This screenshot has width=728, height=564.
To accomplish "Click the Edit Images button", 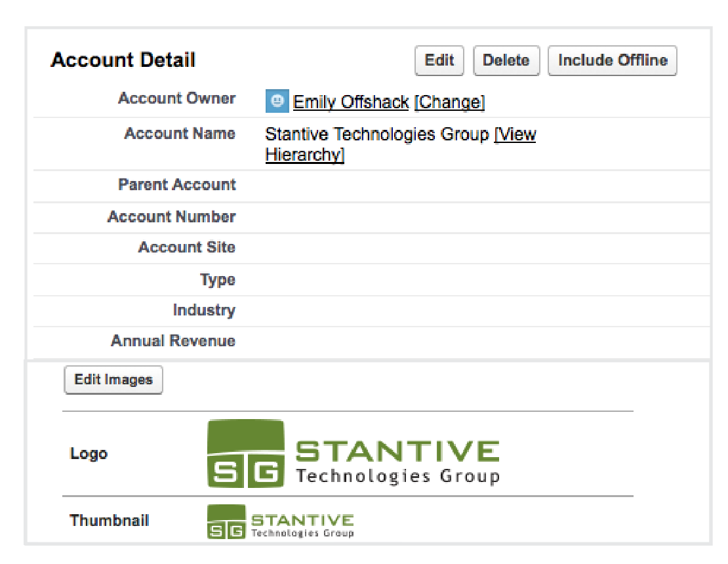I will tap(113, 380).
